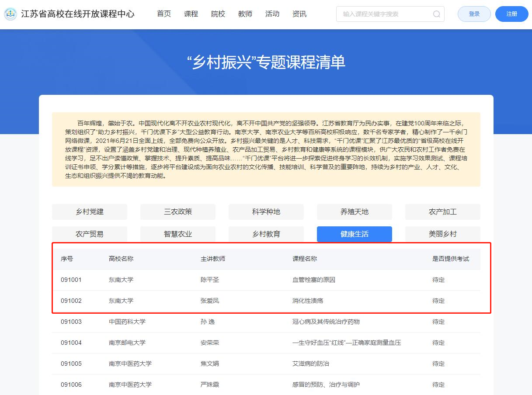Open the course 血管栓塞的原因
This screenshot has width=532, height=395.
pos(313,280)
